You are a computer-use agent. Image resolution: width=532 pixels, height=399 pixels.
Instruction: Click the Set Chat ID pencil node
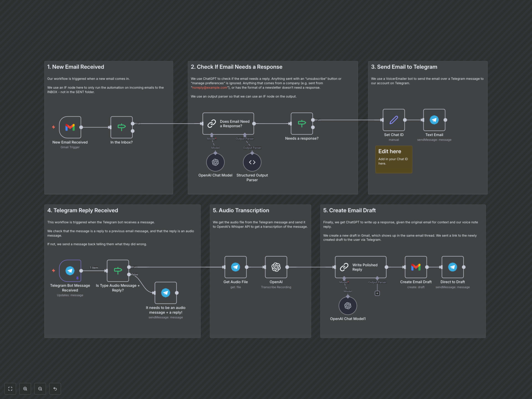pyautogui.click(x=394, y=120)
